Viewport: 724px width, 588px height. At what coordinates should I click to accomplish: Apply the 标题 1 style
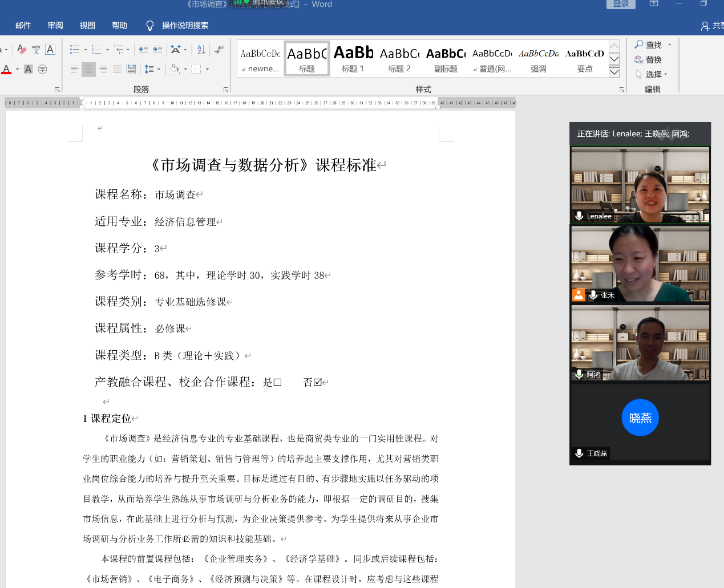click(353, 59)
